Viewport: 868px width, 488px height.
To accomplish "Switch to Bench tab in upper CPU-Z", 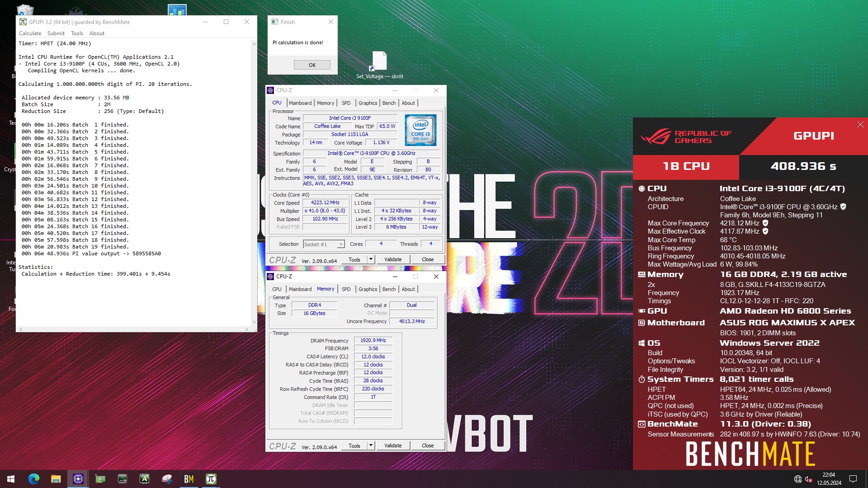I will 389,103.
